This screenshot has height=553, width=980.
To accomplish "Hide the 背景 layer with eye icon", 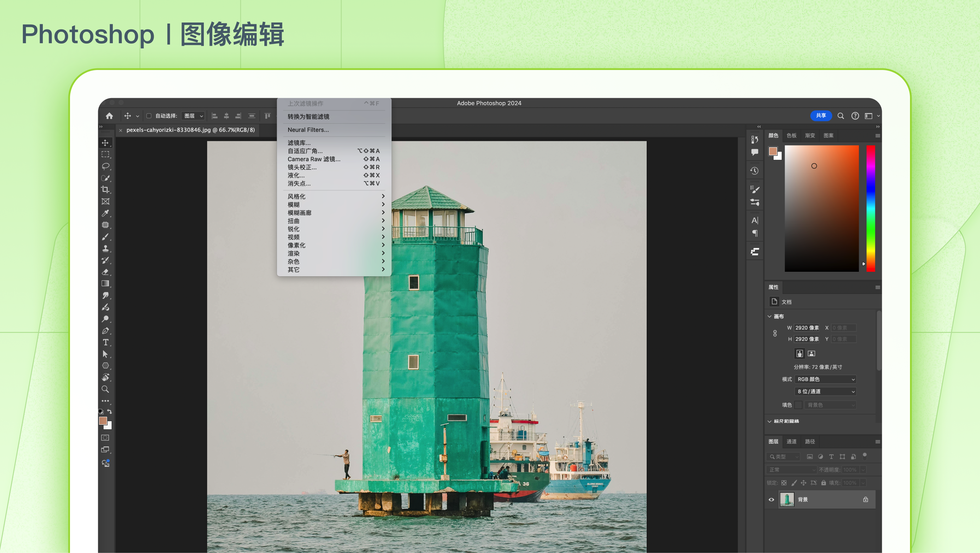I will pyautogui.click(x=771, y=500).
